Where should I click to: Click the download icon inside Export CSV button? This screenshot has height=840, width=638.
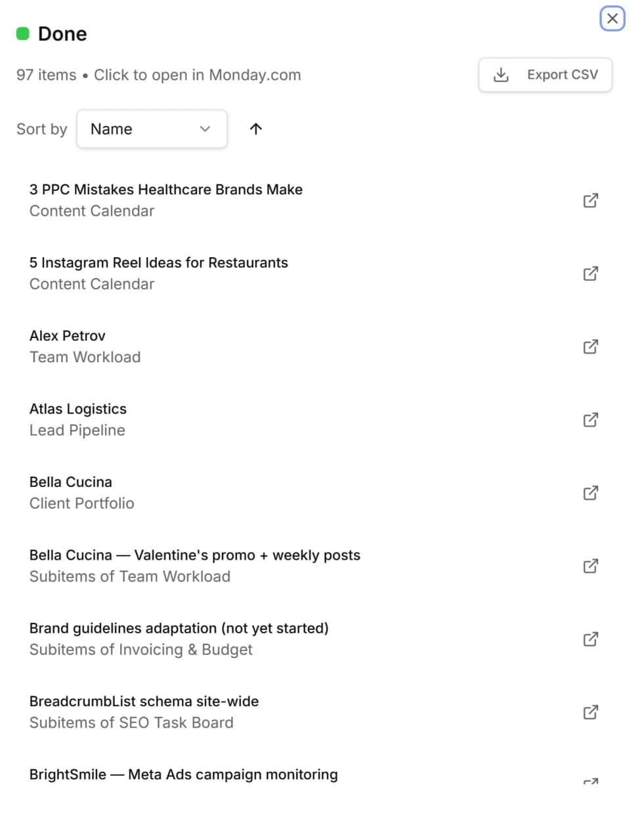click(x=501, y=75)
